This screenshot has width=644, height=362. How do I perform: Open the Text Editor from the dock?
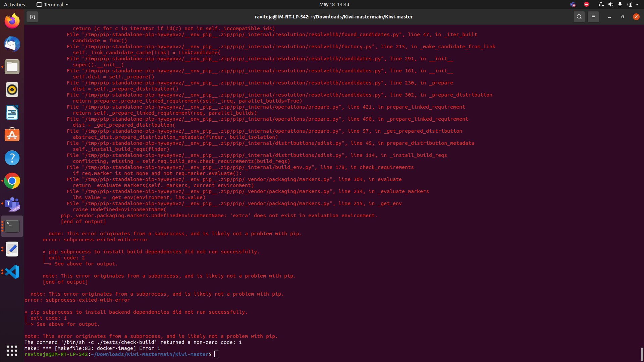click(x=12, y=249)
